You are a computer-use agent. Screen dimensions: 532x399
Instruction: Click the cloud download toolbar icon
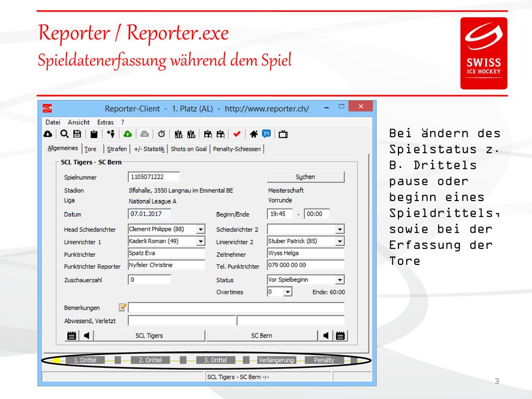coord(48,134)
